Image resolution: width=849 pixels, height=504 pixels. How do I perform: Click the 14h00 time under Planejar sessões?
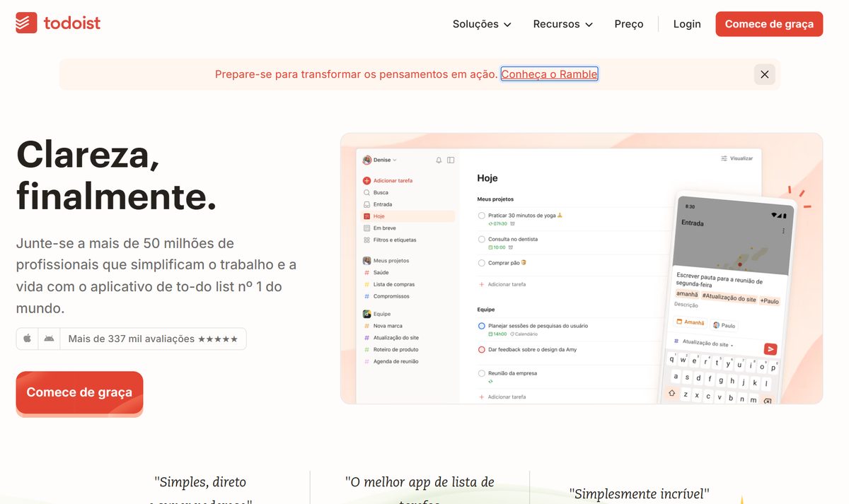[498, 334]
